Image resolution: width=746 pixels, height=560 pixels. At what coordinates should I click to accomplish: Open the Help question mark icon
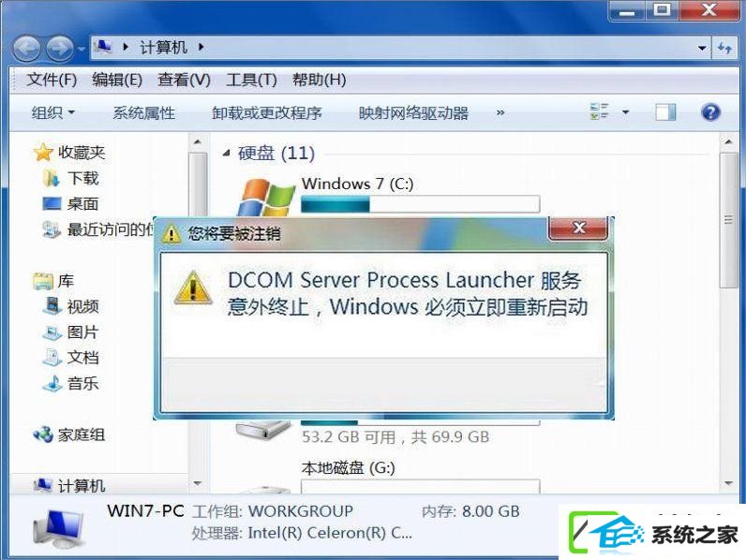[710, 112]
